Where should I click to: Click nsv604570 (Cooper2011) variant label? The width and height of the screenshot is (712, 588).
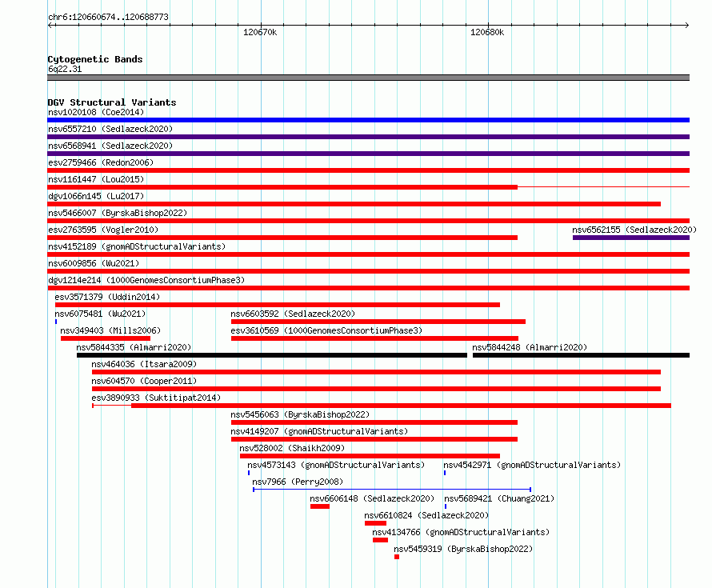[144, 381]
